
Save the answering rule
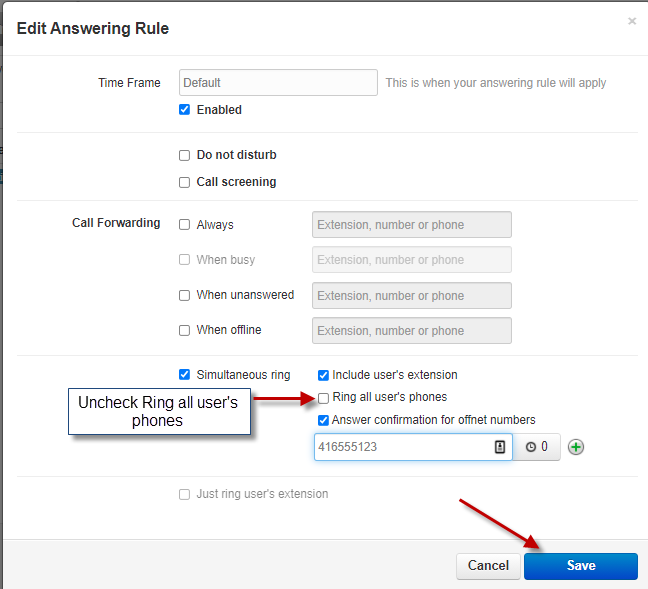580,565
